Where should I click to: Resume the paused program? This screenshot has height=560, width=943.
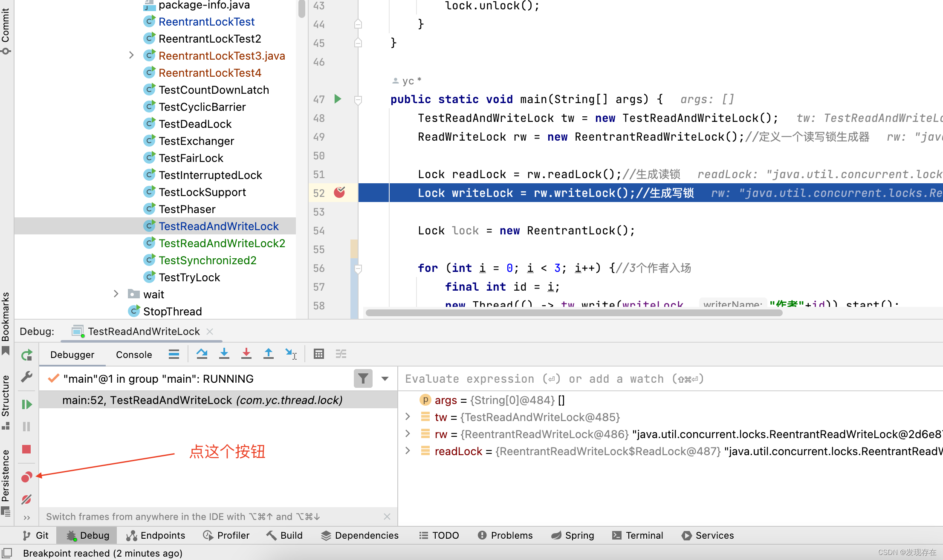point(26,404)
